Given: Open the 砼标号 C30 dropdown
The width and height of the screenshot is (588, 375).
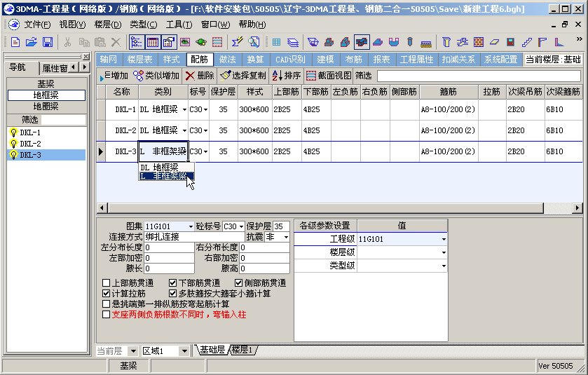Looking at the screenshot, I should click(241, 226).
